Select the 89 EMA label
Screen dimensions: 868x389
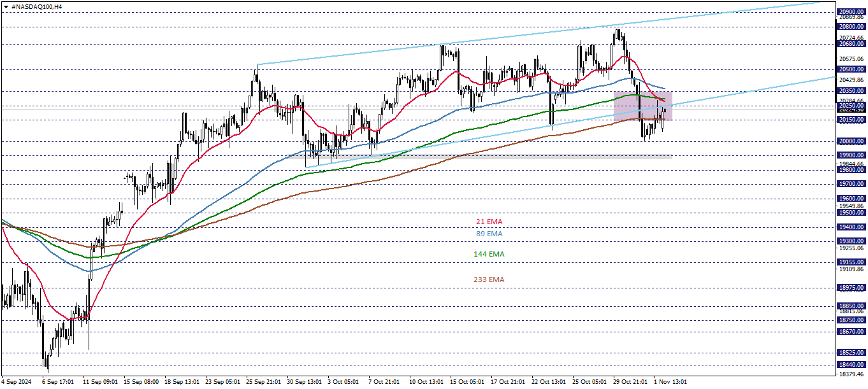click(489, 234)
